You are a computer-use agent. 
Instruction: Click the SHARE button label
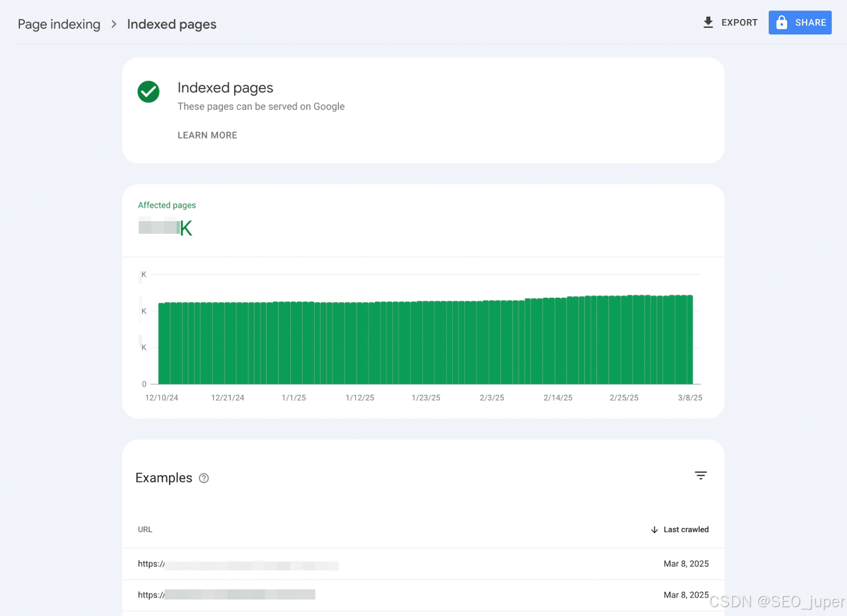click(811, 23)
